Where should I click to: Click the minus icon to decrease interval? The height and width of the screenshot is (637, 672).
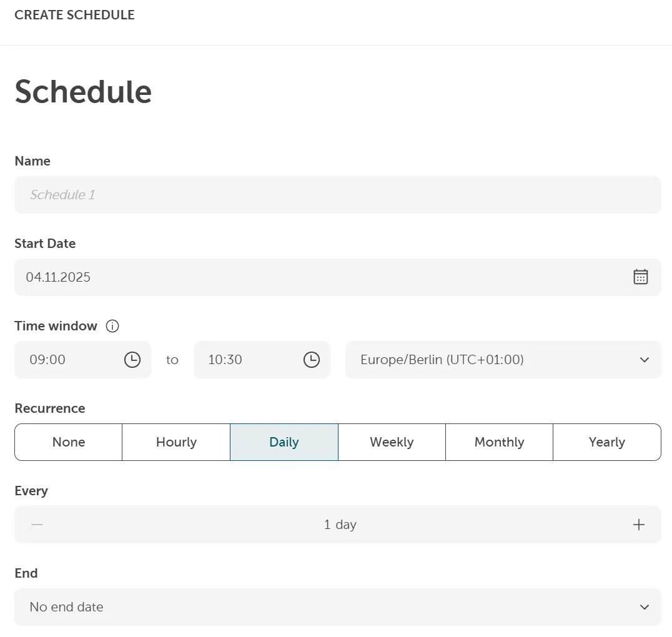click(x=37, y=525)
